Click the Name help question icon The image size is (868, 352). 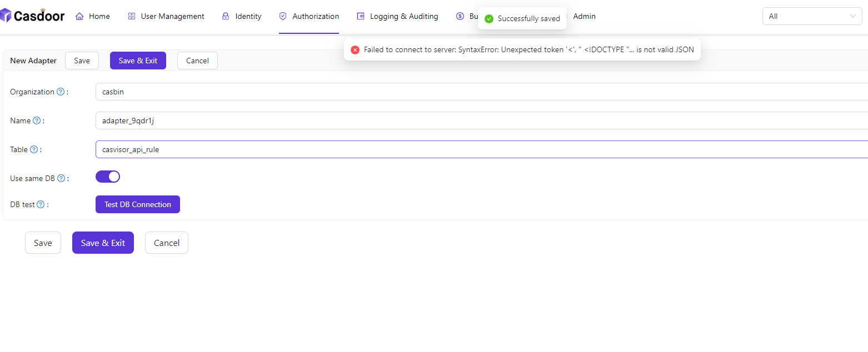click(x=37, y=120)
